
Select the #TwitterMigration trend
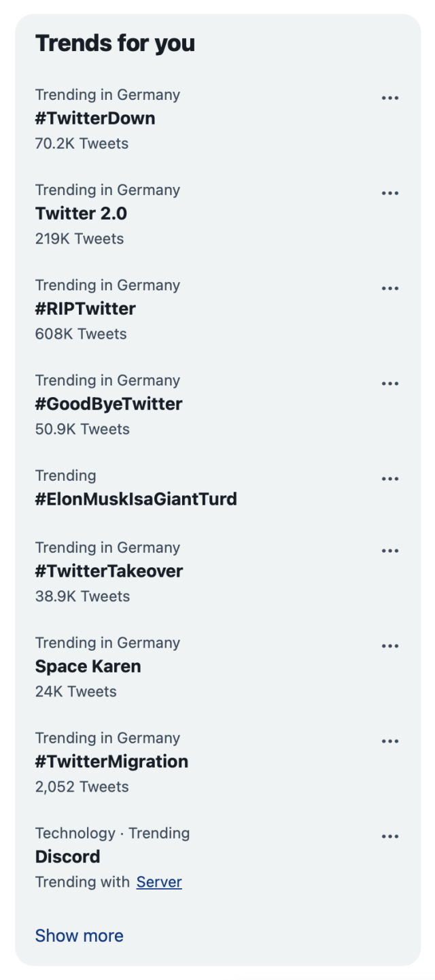tap(112, 762)
